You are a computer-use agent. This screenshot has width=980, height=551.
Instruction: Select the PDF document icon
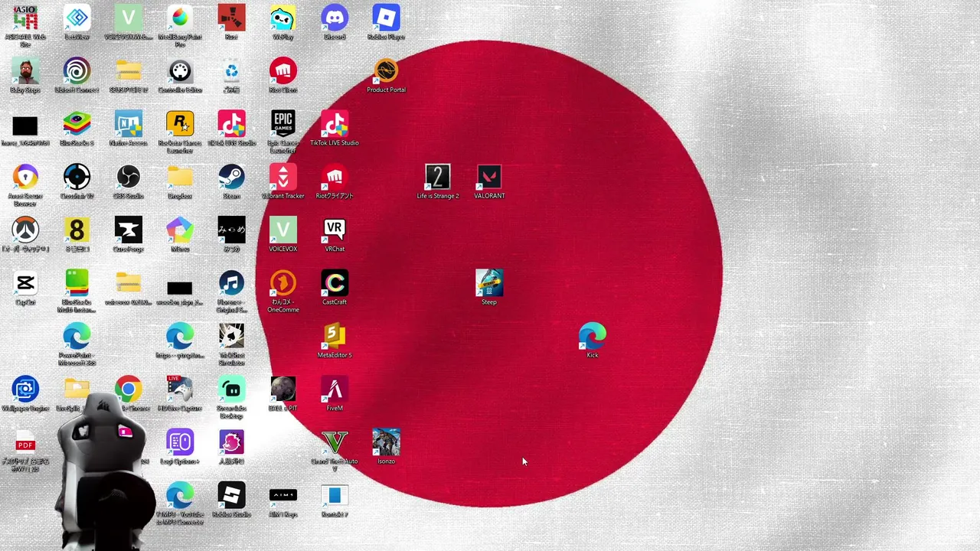tap(25, 442)
